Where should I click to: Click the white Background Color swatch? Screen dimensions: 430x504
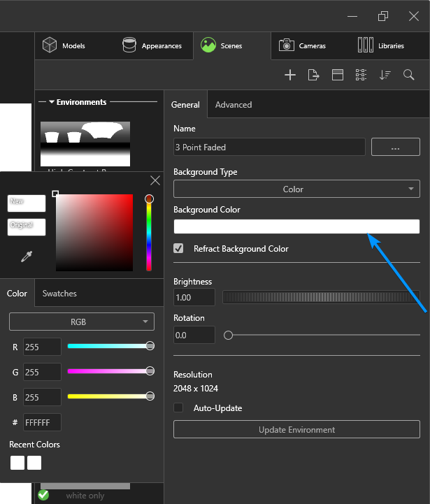click(x=296, y=226)
